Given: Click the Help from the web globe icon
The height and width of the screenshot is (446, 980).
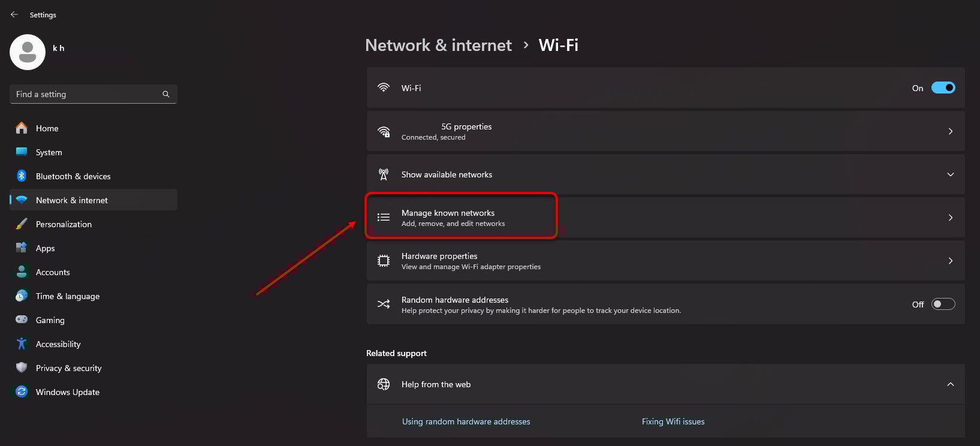Looking at the screenshot, I should click(x=384, y=384).
